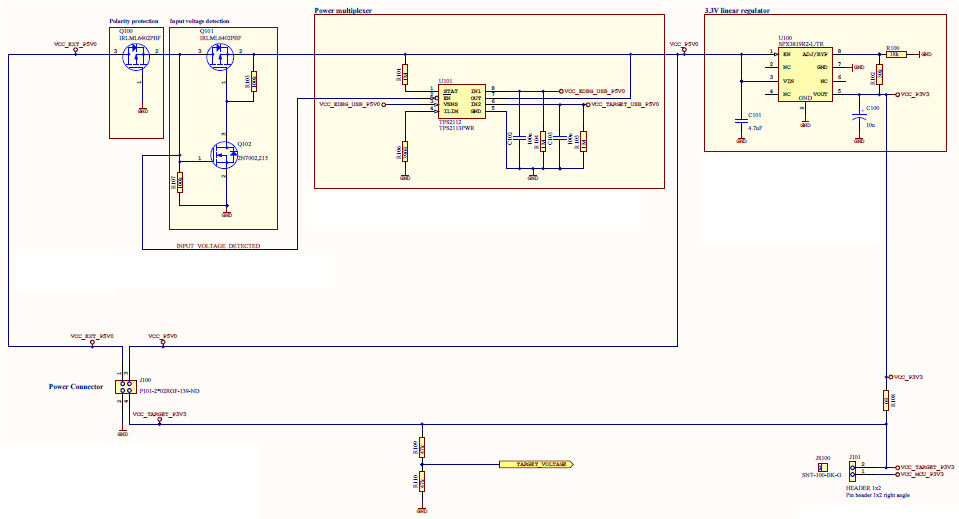Select resistor R102 in the regulator block
This screenshot has height=519, width=959.
pos(879,75)
